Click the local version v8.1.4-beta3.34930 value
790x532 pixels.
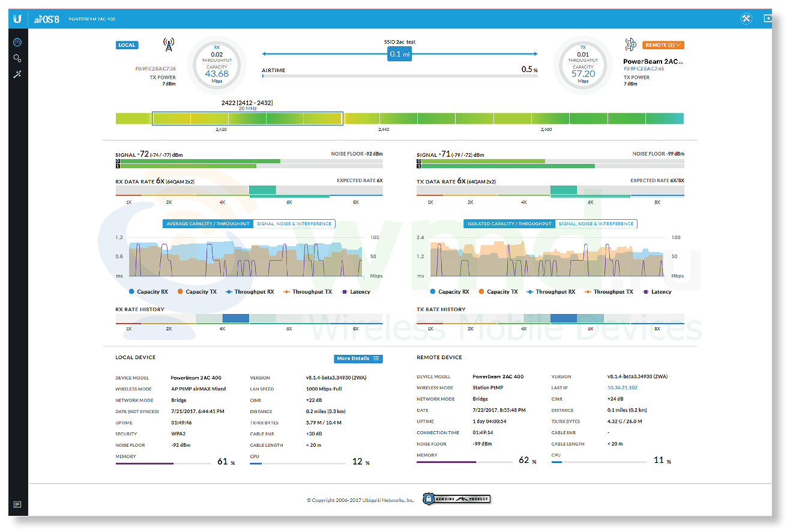pyautogui.click(x=337, y=378)
